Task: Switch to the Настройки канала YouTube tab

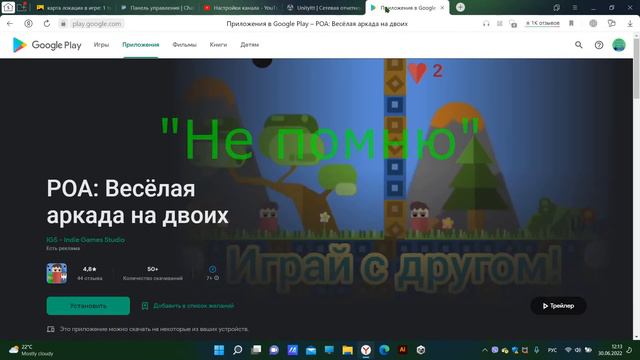Action: click(x=241, y=8)
